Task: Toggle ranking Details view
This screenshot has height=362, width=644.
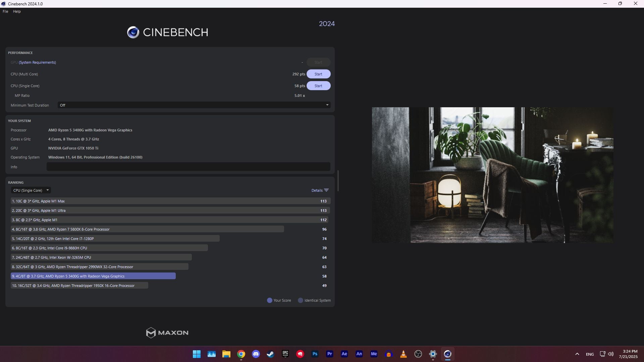Action: (x=320, y=190)
